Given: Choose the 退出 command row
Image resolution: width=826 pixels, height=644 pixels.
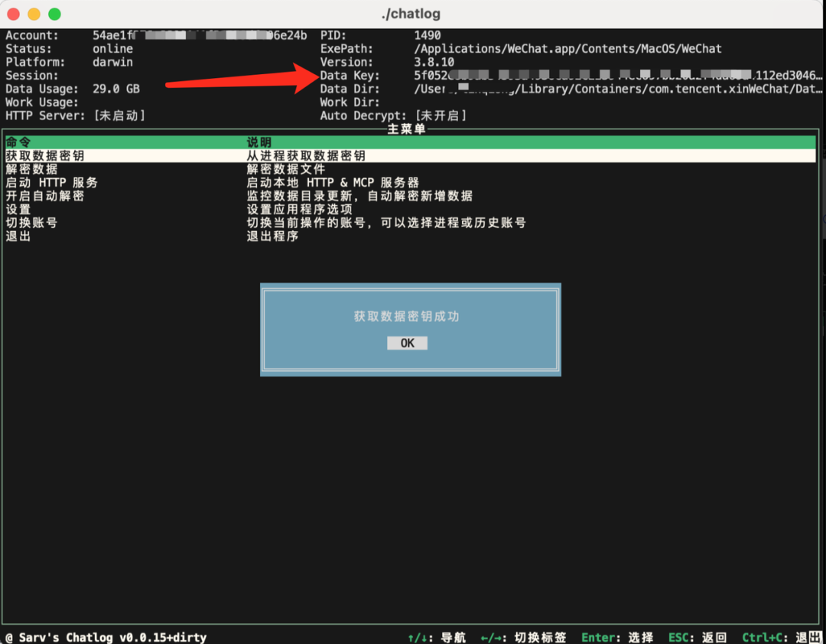Looking at the screenshot, I should coord(411,236).
